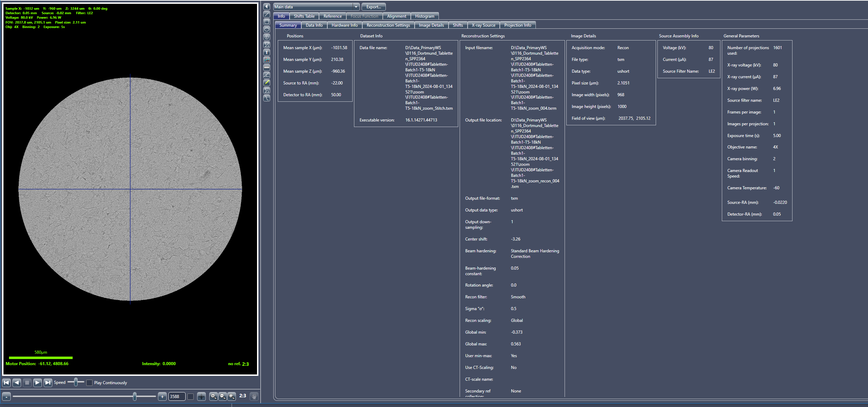The width and height of the screenshot is (868, 407).
Task: Select the angle measurement tool
Action: pos(267,75)
